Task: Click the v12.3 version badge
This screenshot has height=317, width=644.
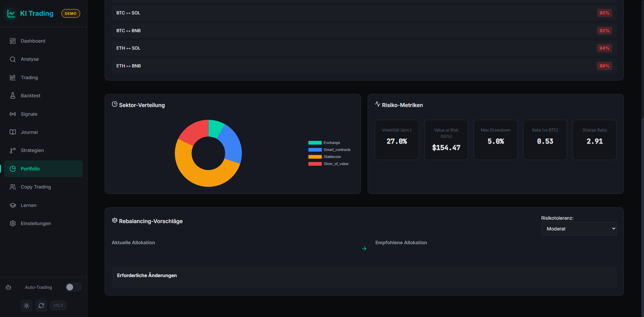Action: [x=58, y=306]
